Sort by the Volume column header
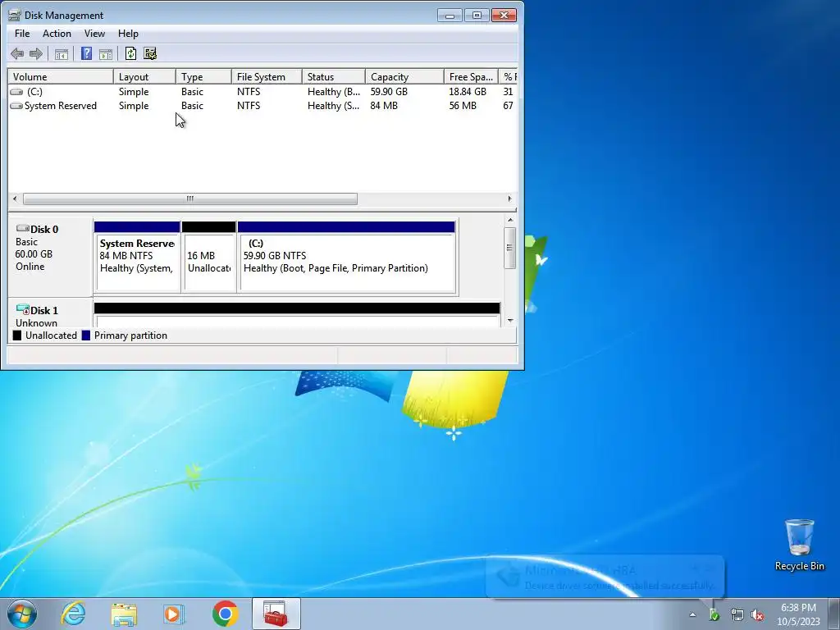This screenshot has width=840, height=630. pyautogui.click(x=61, y=76)
